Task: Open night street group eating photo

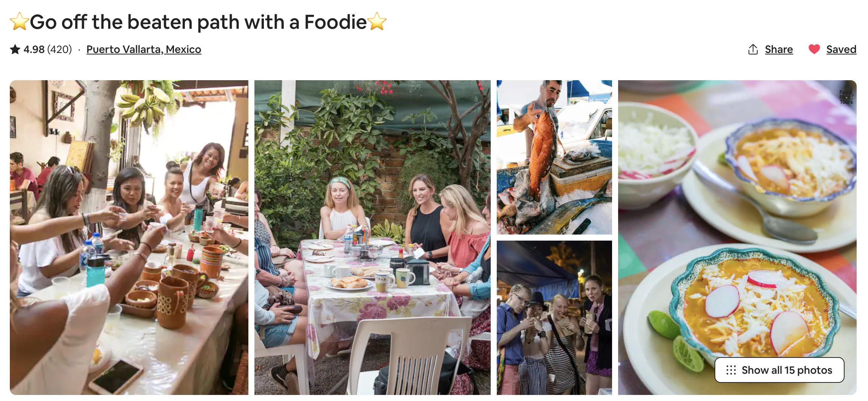Action: pyautogui.click(x=554, y=317)
